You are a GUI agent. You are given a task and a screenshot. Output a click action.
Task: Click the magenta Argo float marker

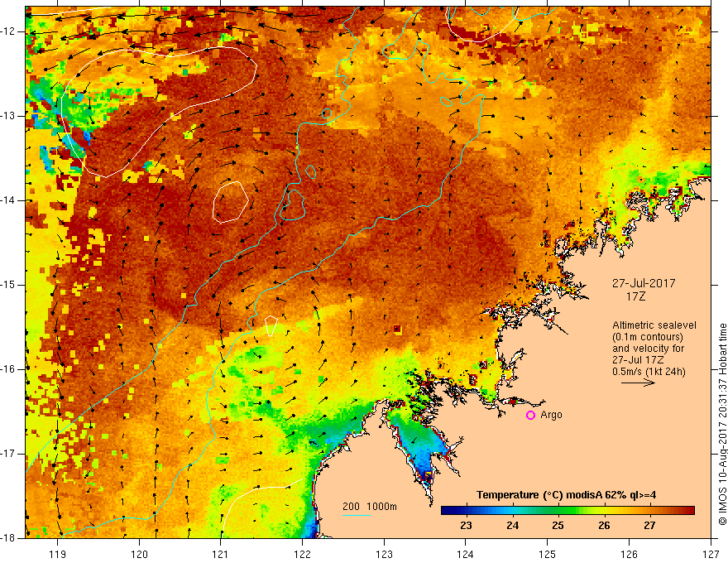[x=530, y=416]
